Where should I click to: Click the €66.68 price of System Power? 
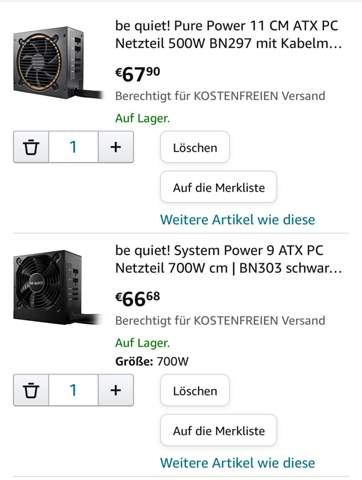coord(138,299)
